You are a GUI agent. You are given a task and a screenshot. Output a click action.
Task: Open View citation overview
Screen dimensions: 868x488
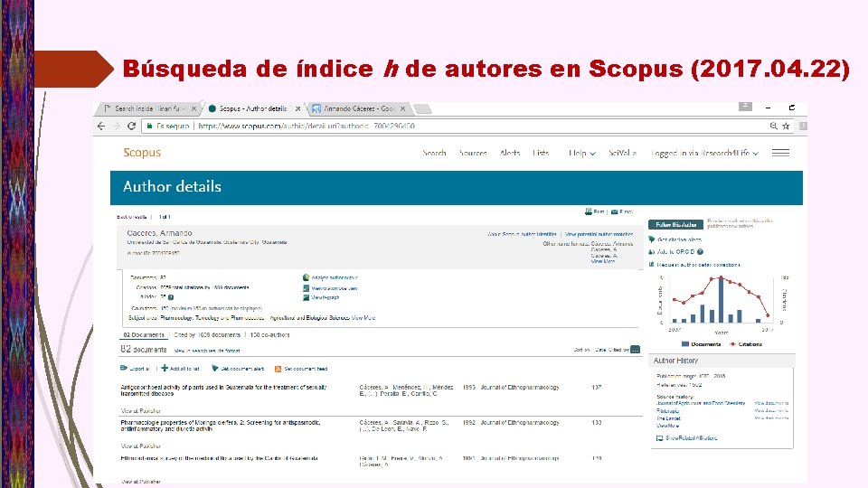click(x=334, y=288)
